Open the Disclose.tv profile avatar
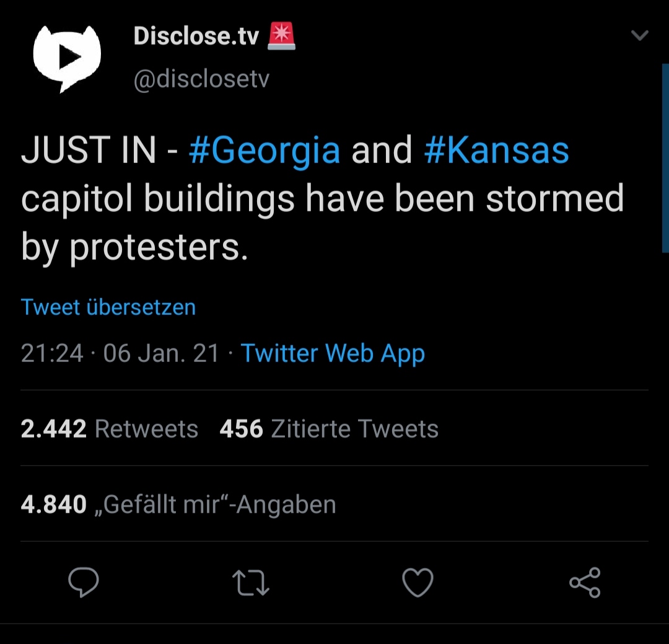 tap(66, 59)
